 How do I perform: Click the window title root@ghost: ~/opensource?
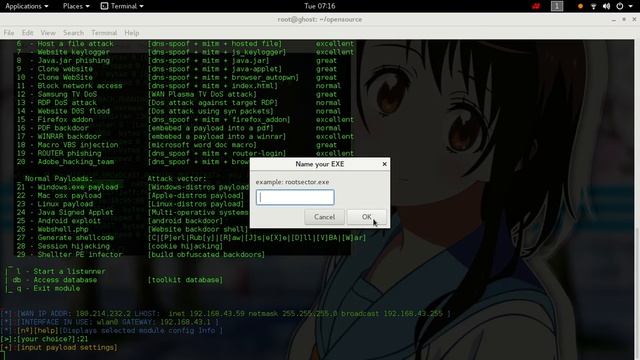tap(320, 20)
